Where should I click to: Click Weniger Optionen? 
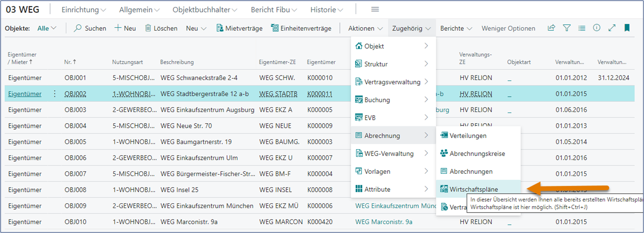click(x=508, y=28)
